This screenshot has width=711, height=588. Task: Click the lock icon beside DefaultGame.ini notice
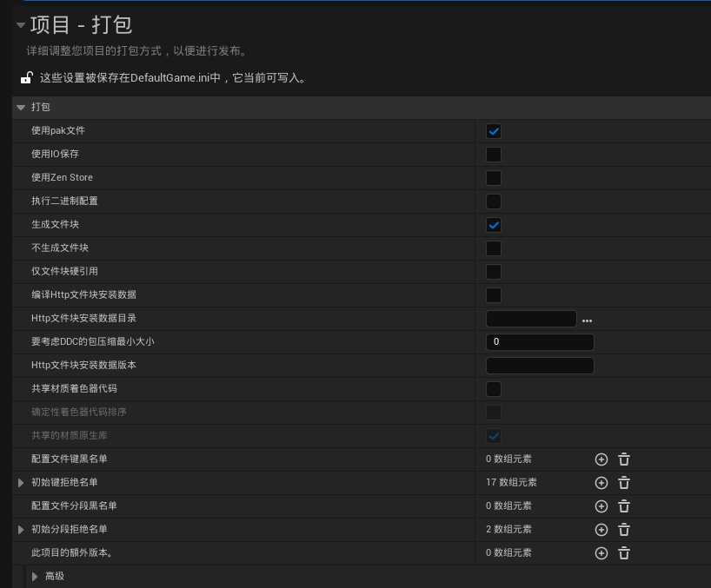pyautogui.click(x=27, y=78)
